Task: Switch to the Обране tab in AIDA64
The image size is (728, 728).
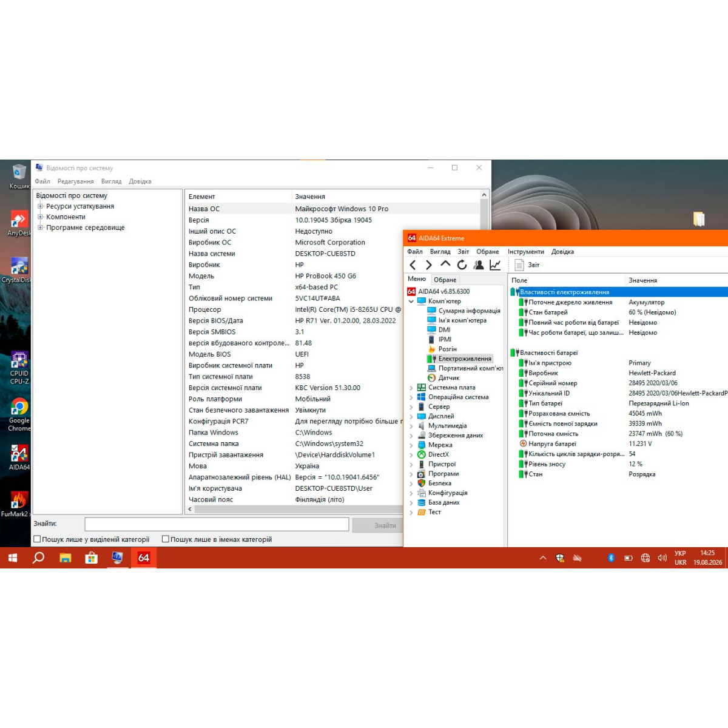Action: coord(445,280)
